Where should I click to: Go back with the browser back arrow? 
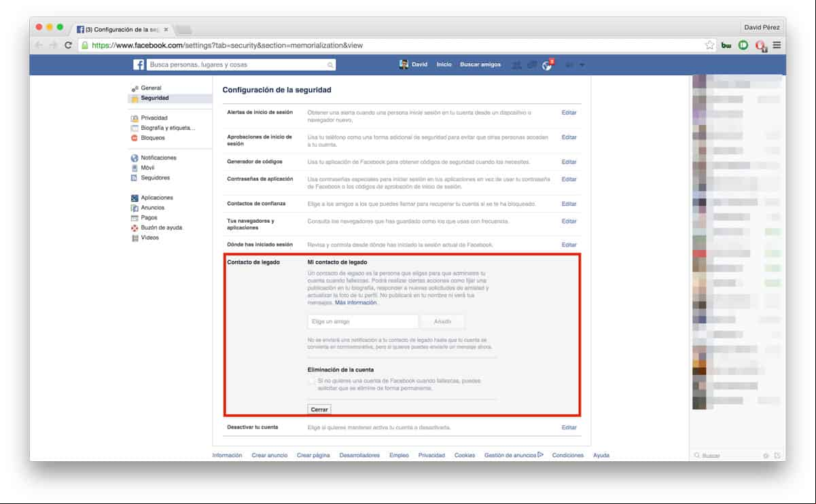[x=38, y=46]
